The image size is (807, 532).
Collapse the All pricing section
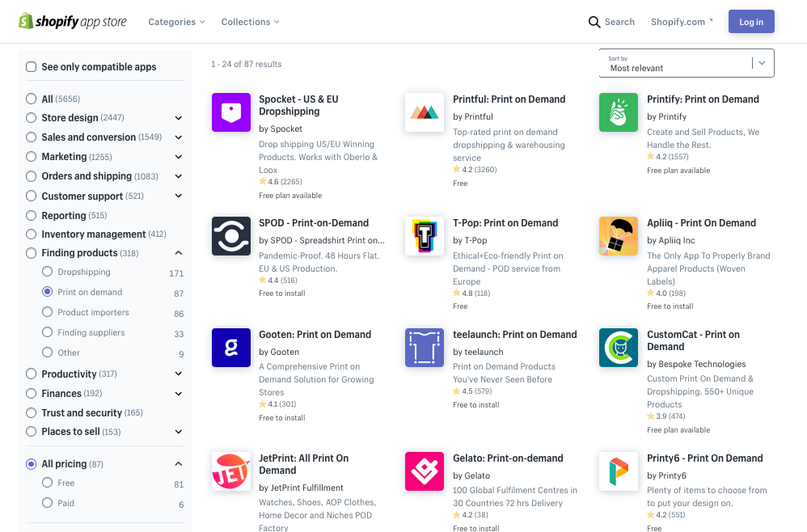tap(179, 463)
